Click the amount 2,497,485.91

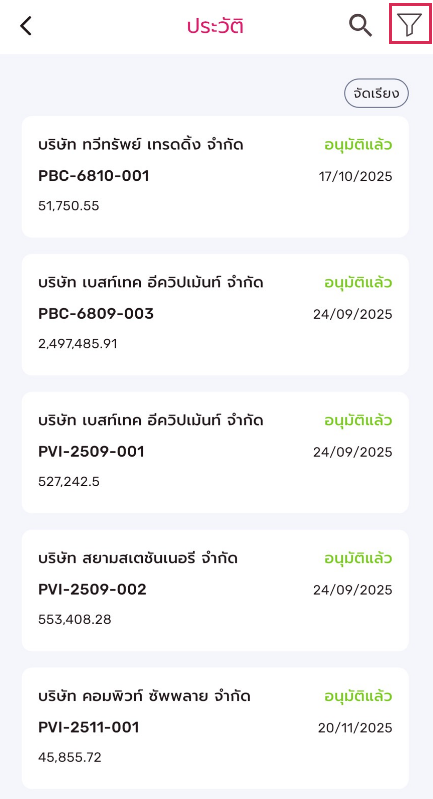pos(78,344)
